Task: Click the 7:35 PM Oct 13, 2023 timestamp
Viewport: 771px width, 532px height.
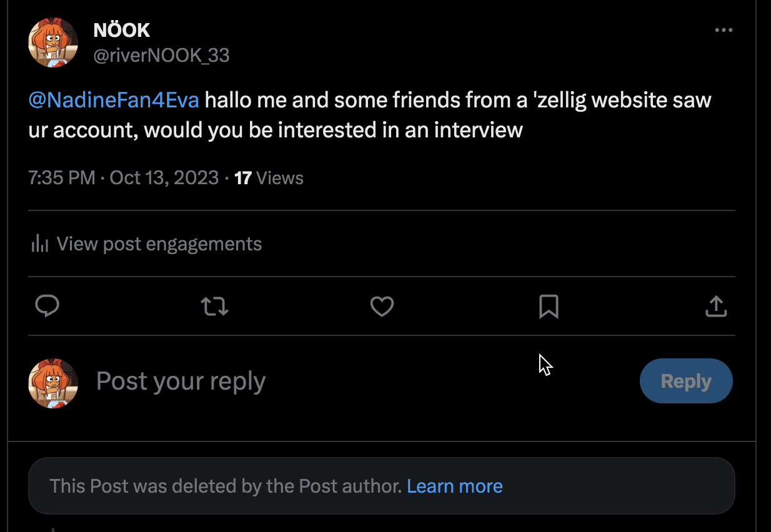Action: click(123, 178)
